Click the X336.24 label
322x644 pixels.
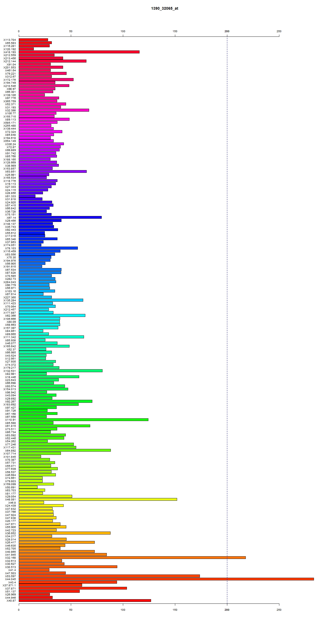[10, 144]
